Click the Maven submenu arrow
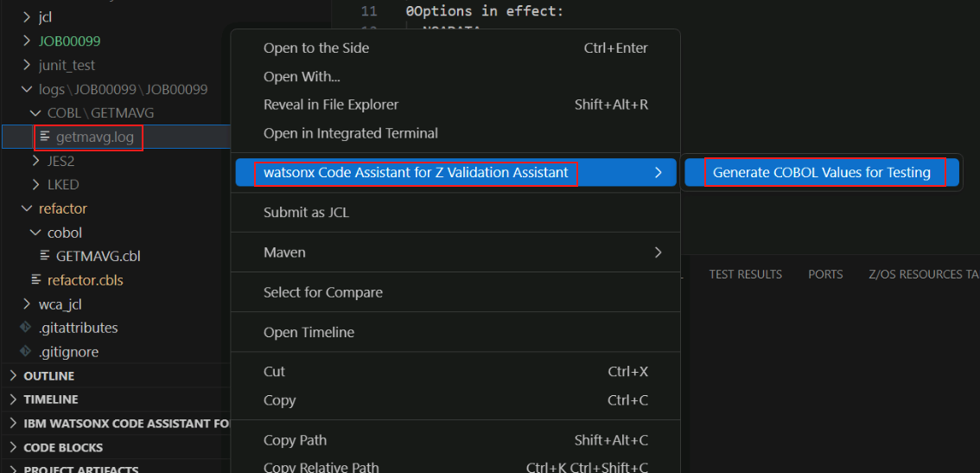This screenshot has width=980, height=473. (658, 252)
